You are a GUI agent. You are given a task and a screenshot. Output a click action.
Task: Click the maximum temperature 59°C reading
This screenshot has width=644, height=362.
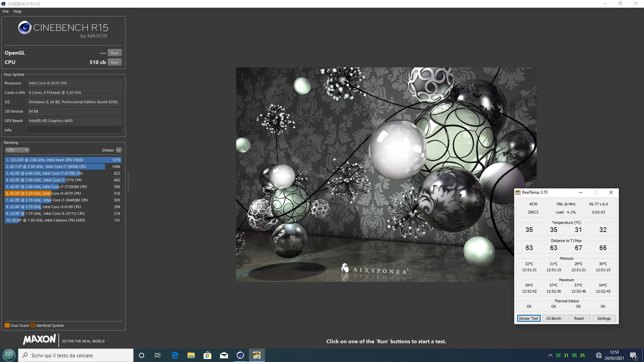529,285
